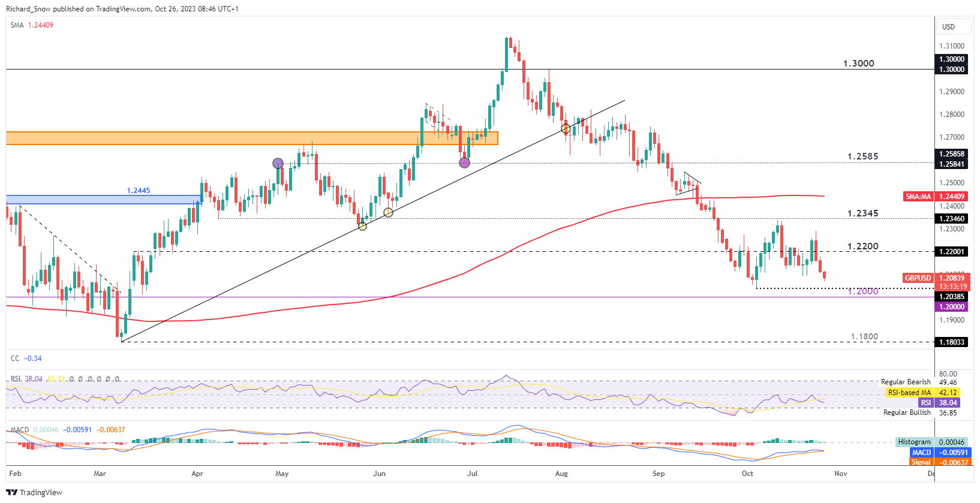The image size is (980, 503).
Task: Click the Histogram value label
Action: 914,442
